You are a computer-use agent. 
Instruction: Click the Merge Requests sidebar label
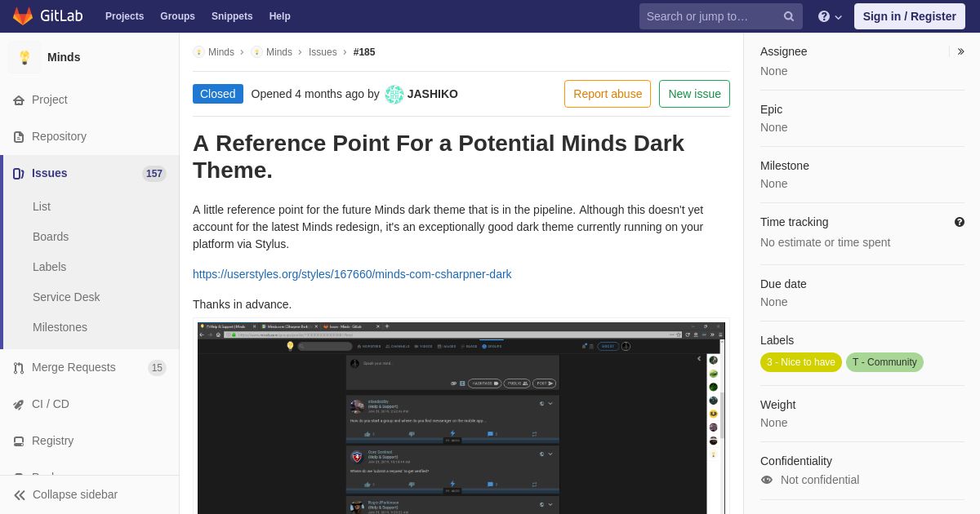tap(73, 367)
